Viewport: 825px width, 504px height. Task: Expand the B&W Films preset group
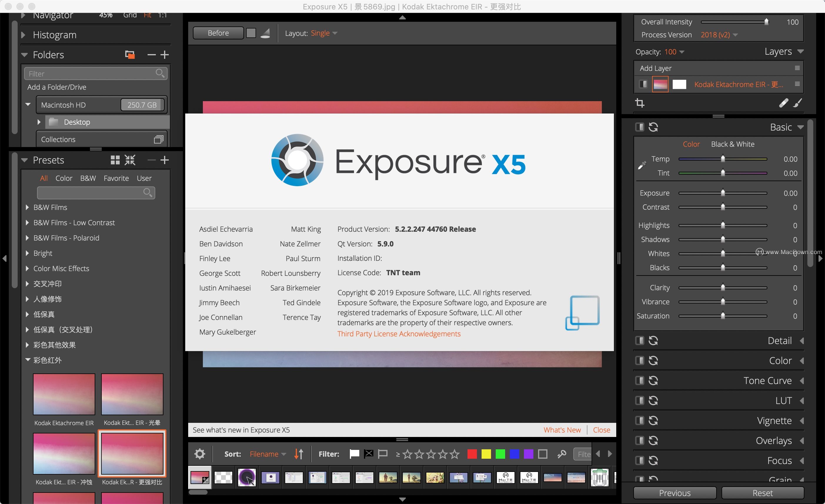(x=27, y=207)
